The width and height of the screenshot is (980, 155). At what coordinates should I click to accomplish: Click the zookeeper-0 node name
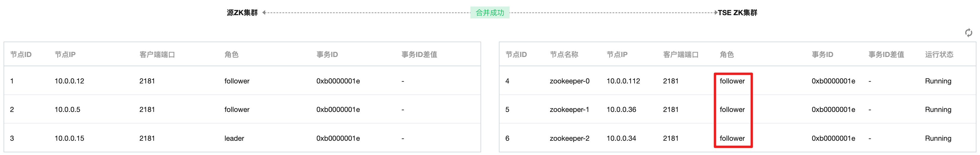point(569,81)
